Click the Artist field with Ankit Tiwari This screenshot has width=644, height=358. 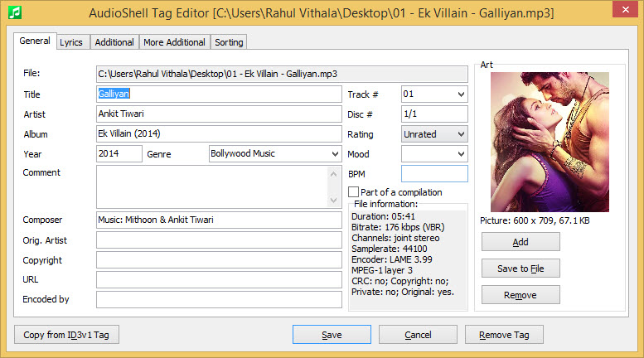pos(219,114)
